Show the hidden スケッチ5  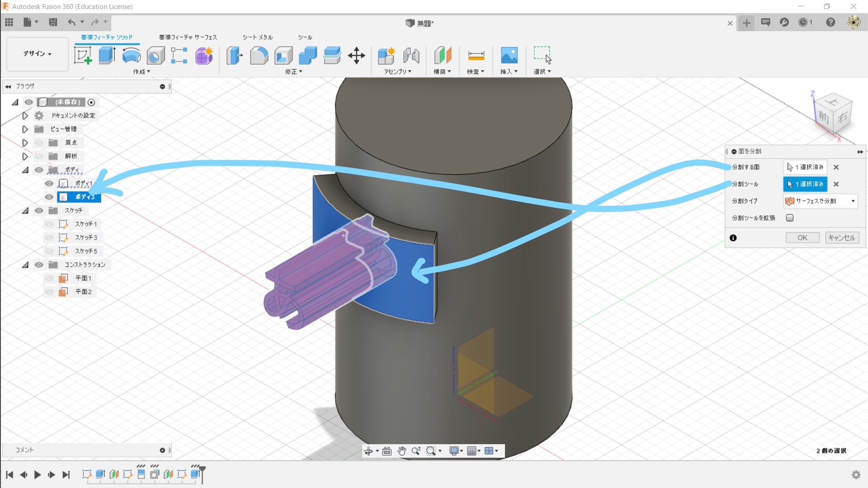pyautogui.click(x=49, y=251)
